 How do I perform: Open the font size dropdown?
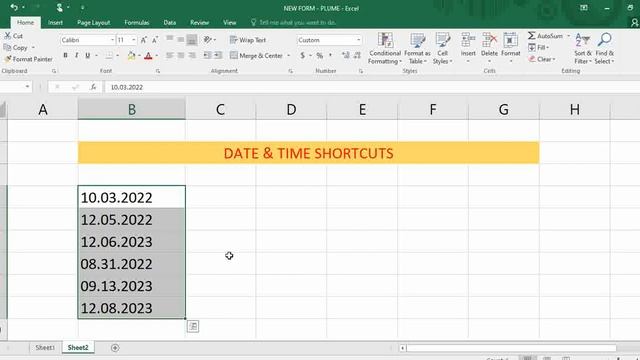tap(133, 40)
